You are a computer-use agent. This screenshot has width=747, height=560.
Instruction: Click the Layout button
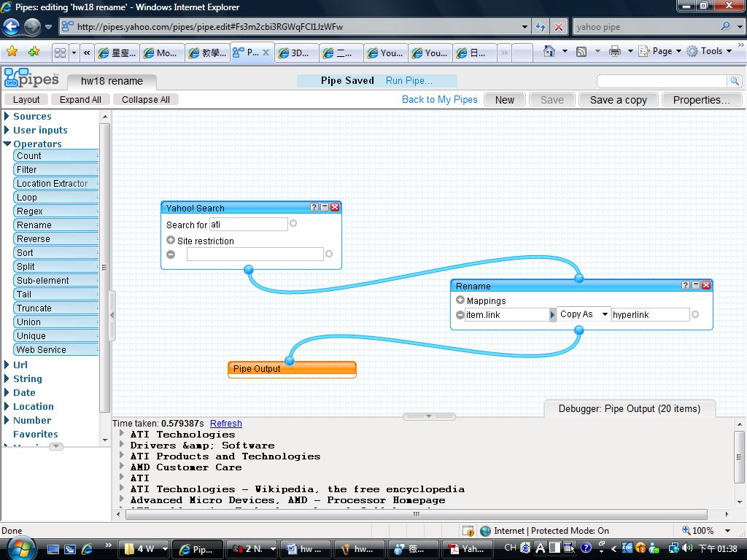click(x=26, y=99)
